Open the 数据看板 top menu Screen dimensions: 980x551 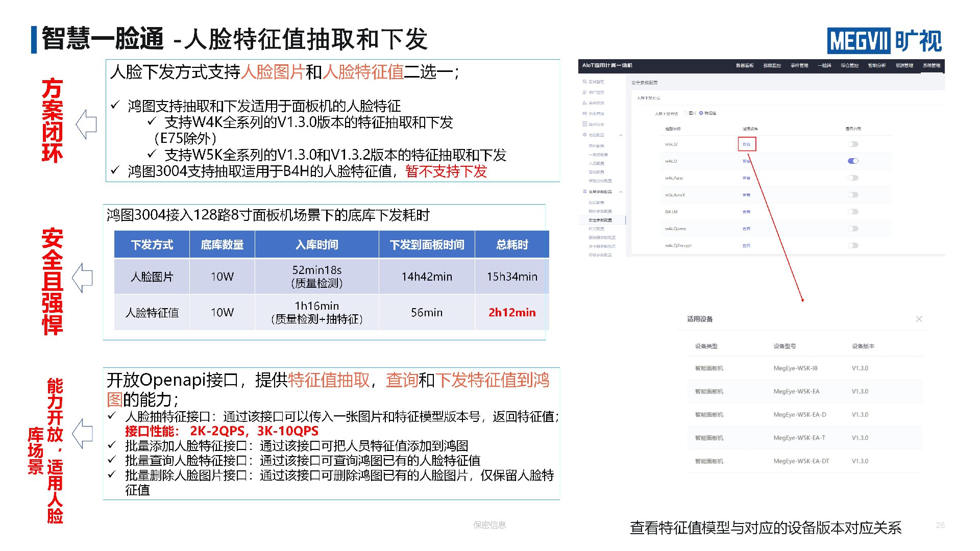(x=745, y=66)
